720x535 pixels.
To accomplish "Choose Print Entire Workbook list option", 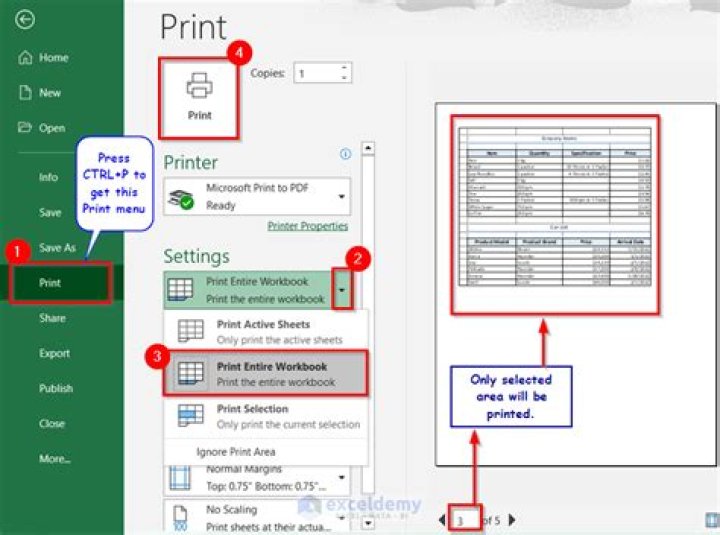I will tap(266, 373).
